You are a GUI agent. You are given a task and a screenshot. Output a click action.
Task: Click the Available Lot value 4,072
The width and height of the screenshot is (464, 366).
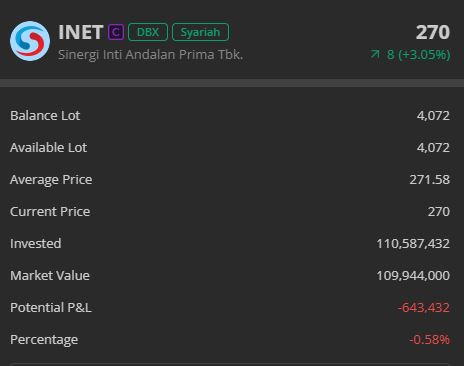(433, 147)
